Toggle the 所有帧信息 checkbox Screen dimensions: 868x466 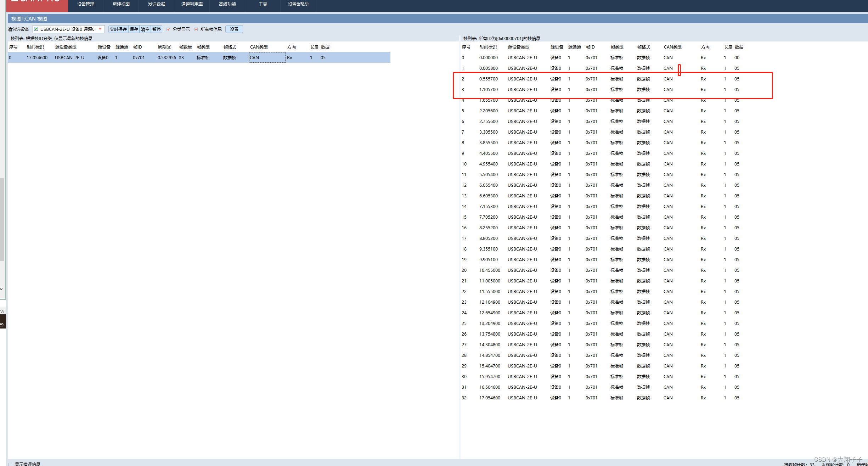pos(196,29)
